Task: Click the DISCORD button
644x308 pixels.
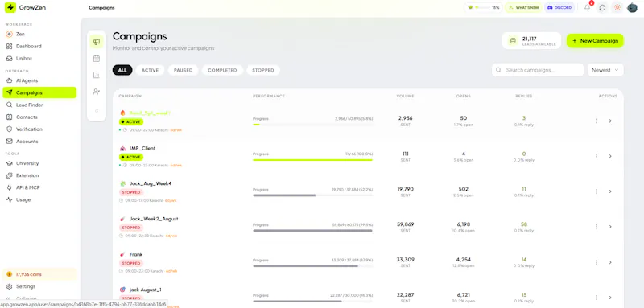Action: (x=559, y=7)
